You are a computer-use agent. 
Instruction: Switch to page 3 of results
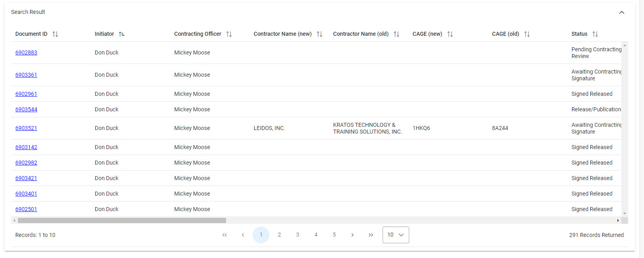coord(298,235)
